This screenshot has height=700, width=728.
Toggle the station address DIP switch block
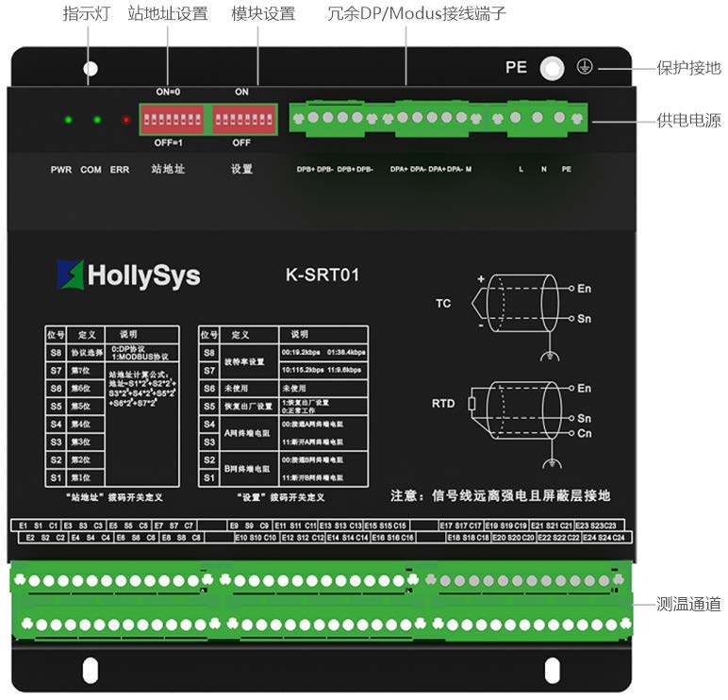[173, 120]
